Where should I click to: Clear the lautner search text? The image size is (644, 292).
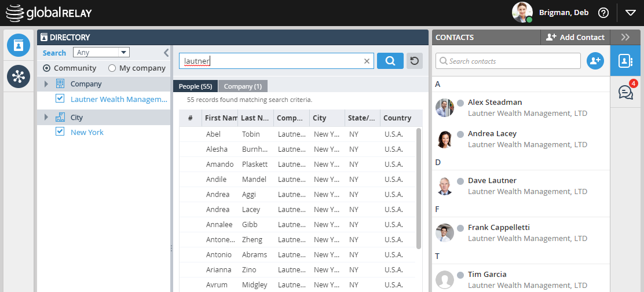click(367, 61)
